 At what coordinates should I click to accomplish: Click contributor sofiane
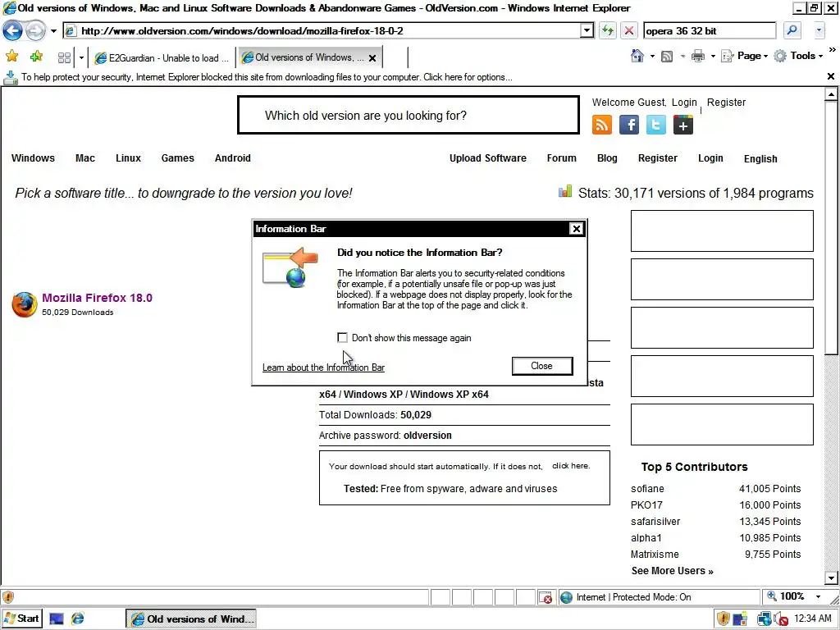click(647, 489)
